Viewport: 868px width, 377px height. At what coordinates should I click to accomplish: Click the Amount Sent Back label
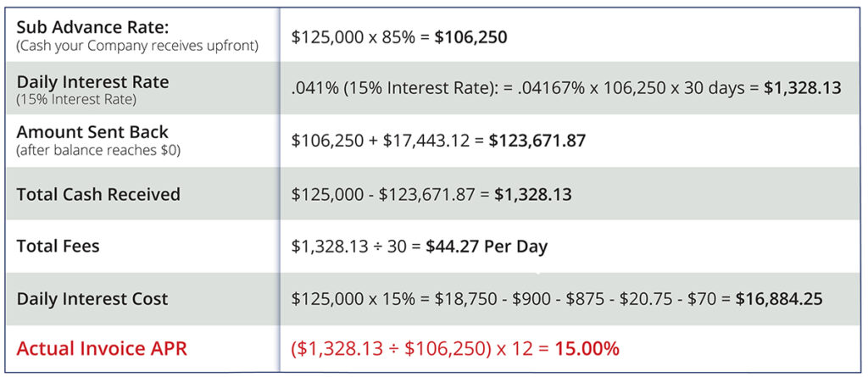coord(93,132)
